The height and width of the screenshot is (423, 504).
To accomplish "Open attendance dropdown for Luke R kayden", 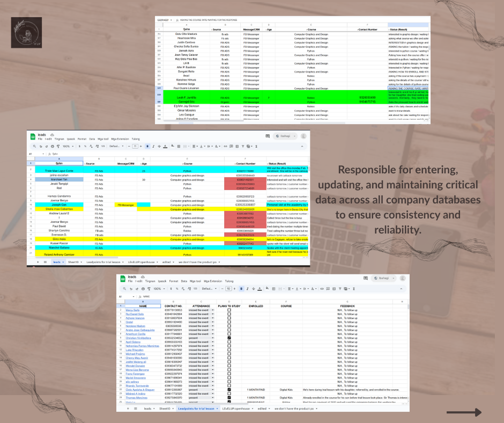I will [212, 350].
